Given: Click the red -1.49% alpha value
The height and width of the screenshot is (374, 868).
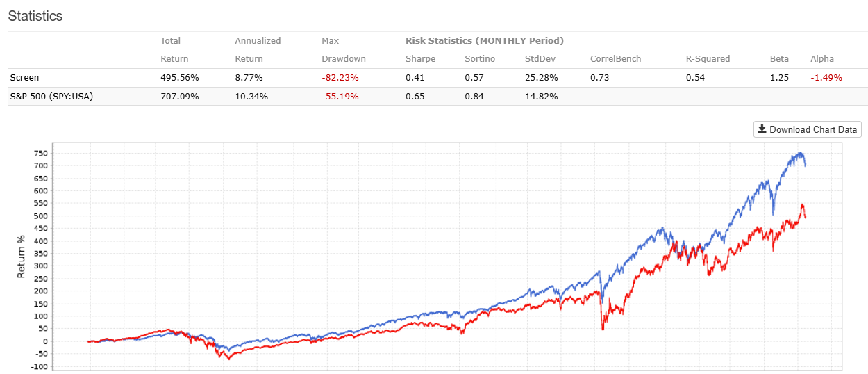Looking at the screenshot, I should tap(826, 78).
